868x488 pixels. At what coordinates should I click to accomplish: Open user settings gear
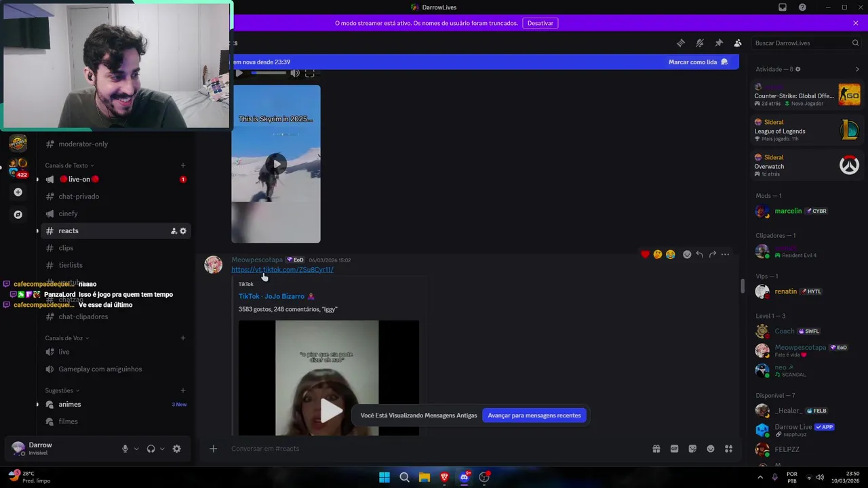pyautogui.click(x=177, y=449)
